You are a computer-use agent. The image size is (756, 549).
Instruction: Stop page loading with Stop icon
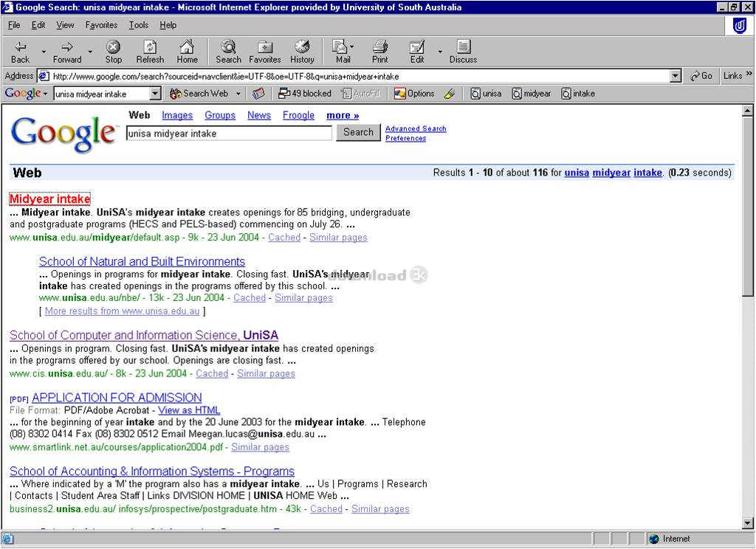[113, 52]
